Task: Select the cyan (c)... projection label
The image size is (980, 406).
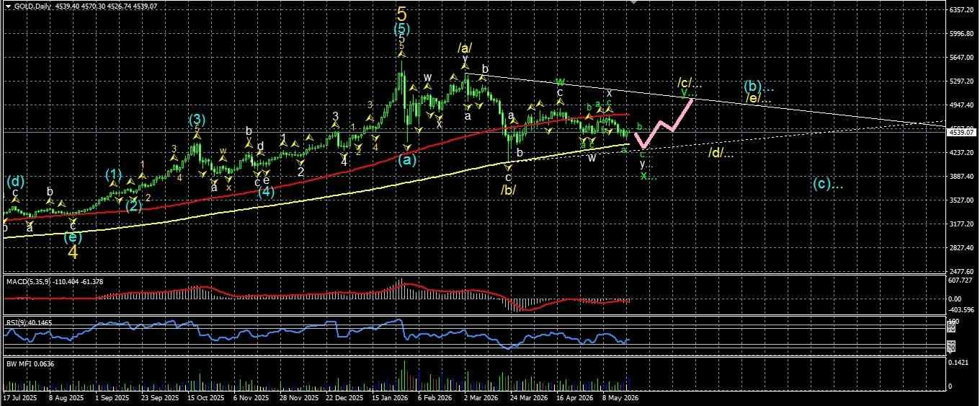Action: tap(828, 183)
